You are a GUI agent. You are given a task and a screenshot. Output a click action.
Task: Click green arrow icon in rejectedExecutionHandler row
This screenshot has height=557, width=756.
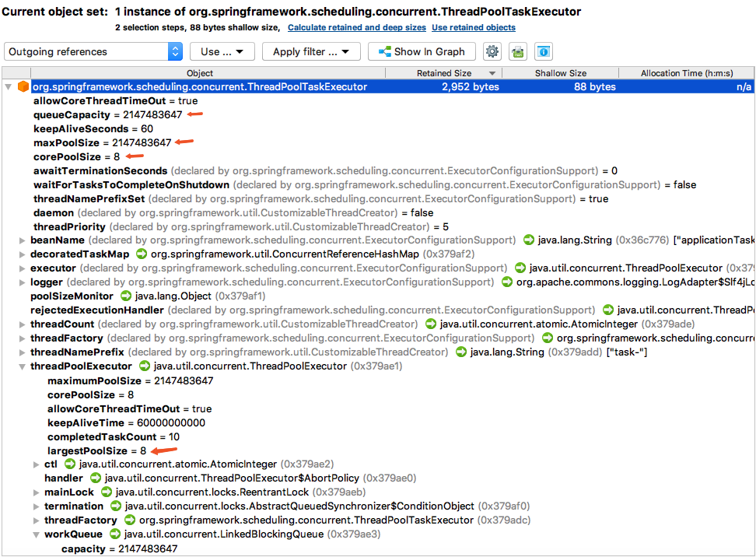(608, 310)
